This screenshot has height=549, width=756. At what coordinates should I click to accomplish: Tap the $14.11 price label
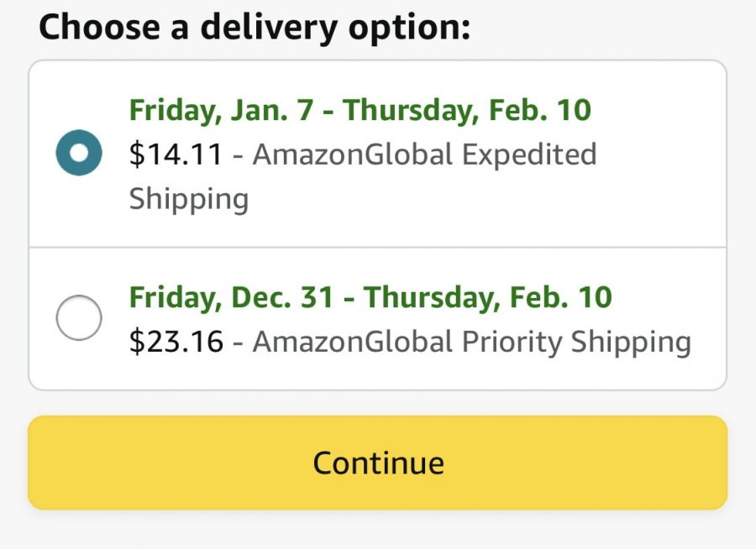point(176,154)
